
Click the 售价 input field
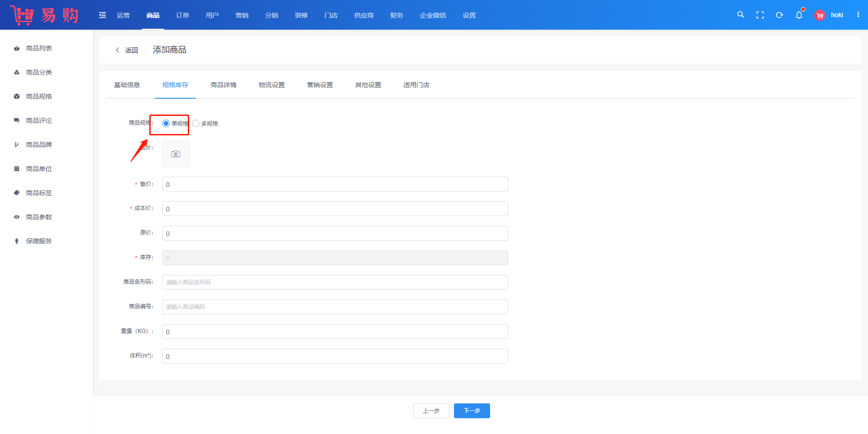click(x=335, y=184)
